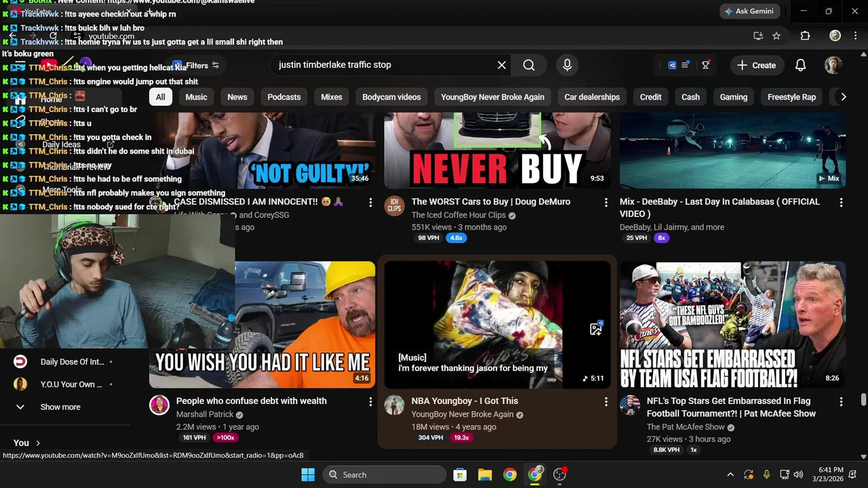
Task: Click the Ask Gemini button
Action: [x=750, y=12]
